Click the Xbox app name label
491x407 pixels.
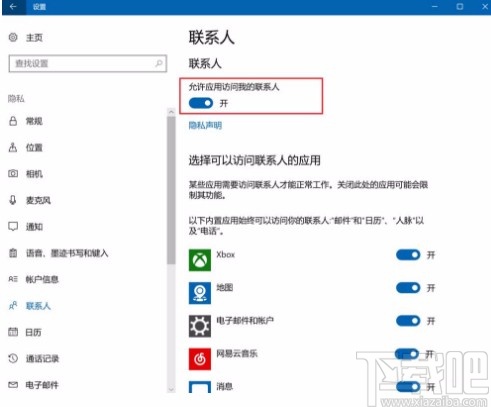coord(226,255)
